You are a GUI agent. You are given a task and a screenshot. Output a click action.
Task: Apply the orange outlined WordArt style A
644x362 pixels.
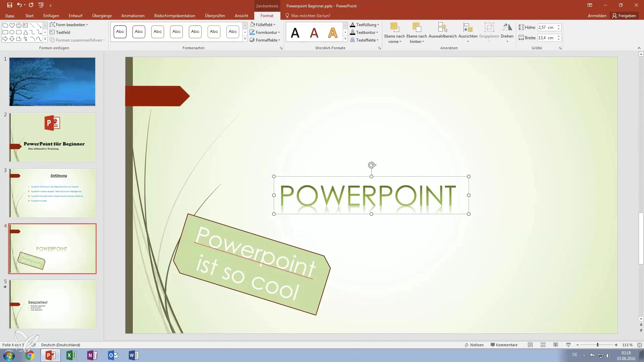click(x=333, y=33)
